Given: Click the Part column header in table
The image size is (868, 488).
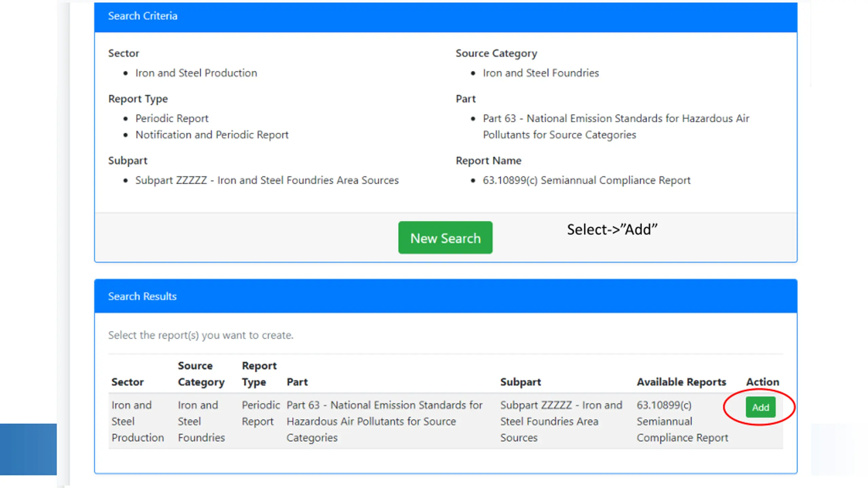Looking at the screenshot, I should click(x=297, y=382).
